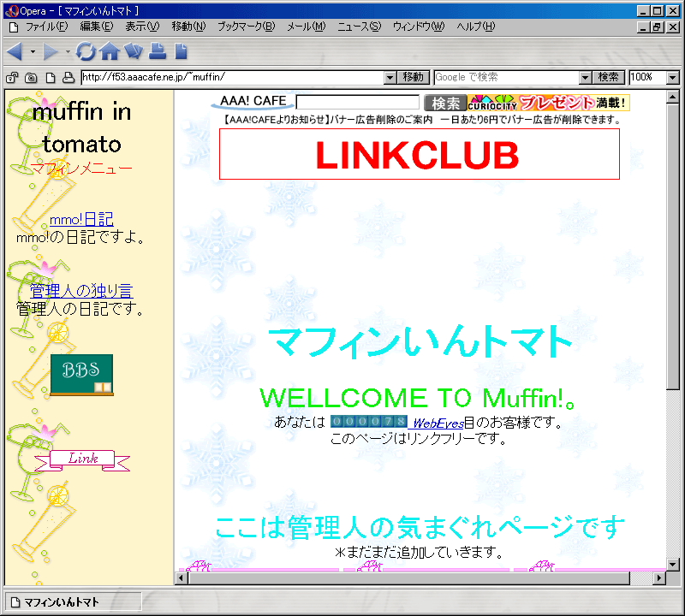Open the Forward history dropdown arrow
Screen dimensions: 685x616
pyautogui.click(x=68, y=52)
